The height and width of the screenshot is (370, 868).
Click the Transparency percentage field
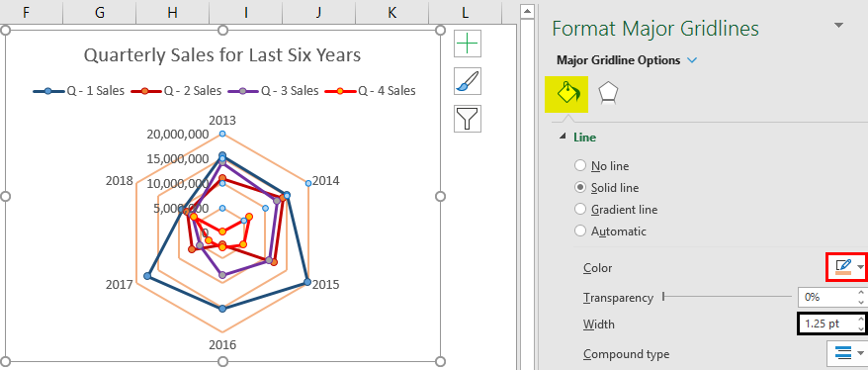827,297
